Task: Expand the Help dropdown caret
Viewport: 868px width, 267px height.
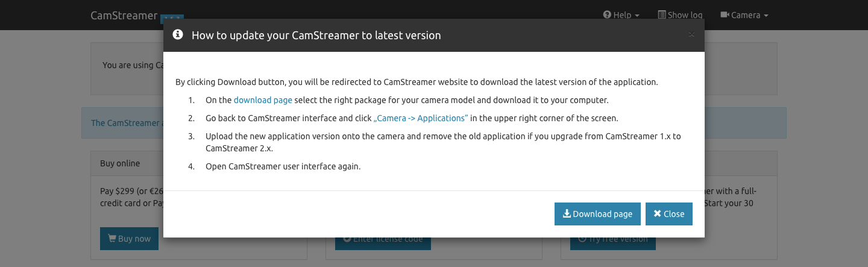Action: [x=637, y=16]
